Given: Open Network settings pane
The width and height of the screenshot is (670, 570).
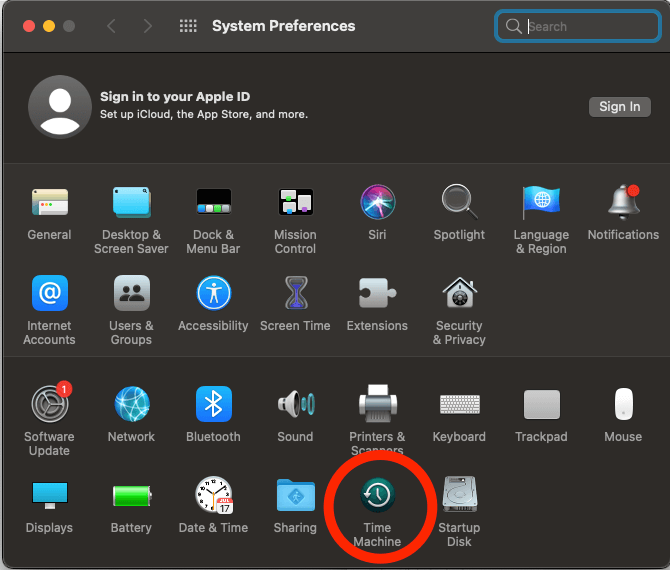Looking at the screenshot, I should [x=131, y=405].
